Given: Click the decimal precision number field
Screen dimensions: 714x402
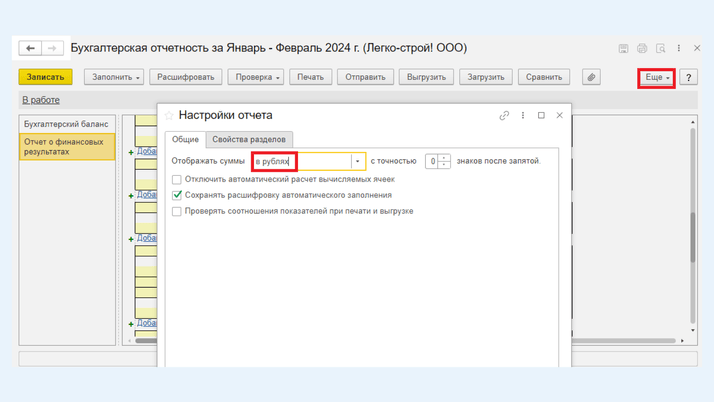Looking at the screenshot, I should point(433,161).
